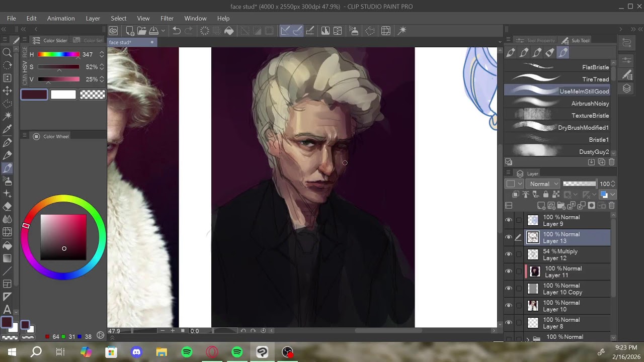Open Clip Studio launcher icon
The height and width of the screenshot is (362, 644).
click(114, 31)
